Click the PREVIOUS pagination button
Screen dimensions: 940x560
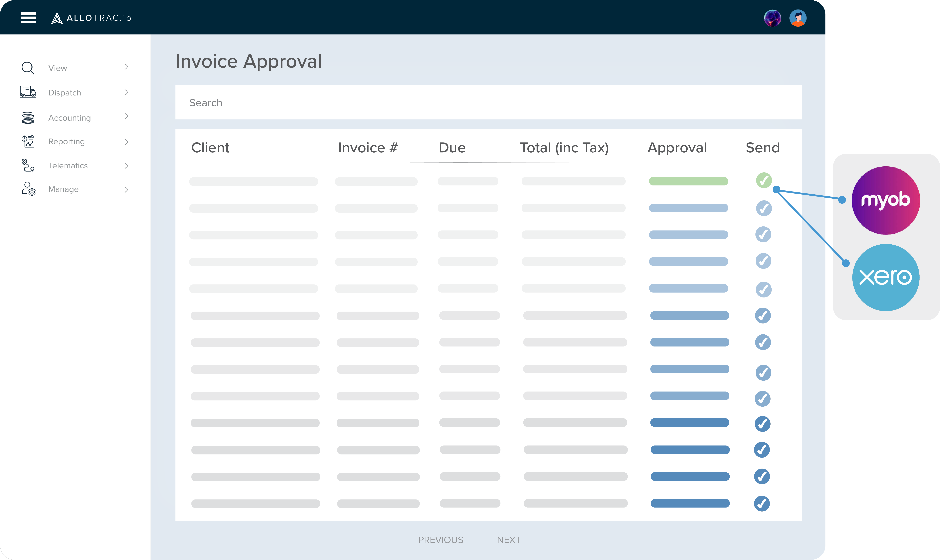[441, 540]
